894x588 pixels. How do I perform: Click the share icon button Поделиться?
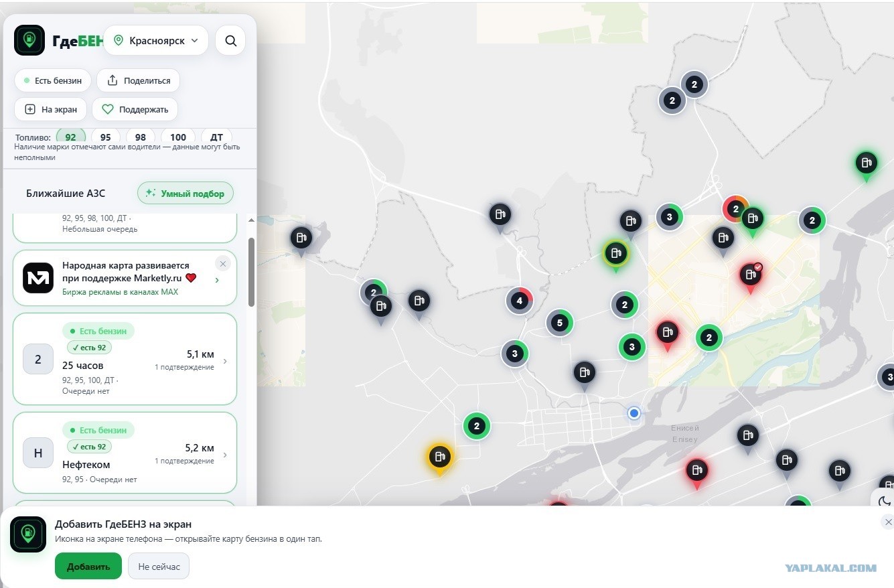(x=139, y=80)
